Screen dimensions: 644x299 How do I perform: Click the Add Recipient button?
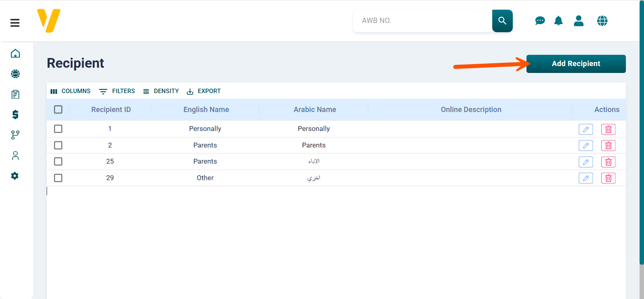pyautogui.click(x=576, y=64)
